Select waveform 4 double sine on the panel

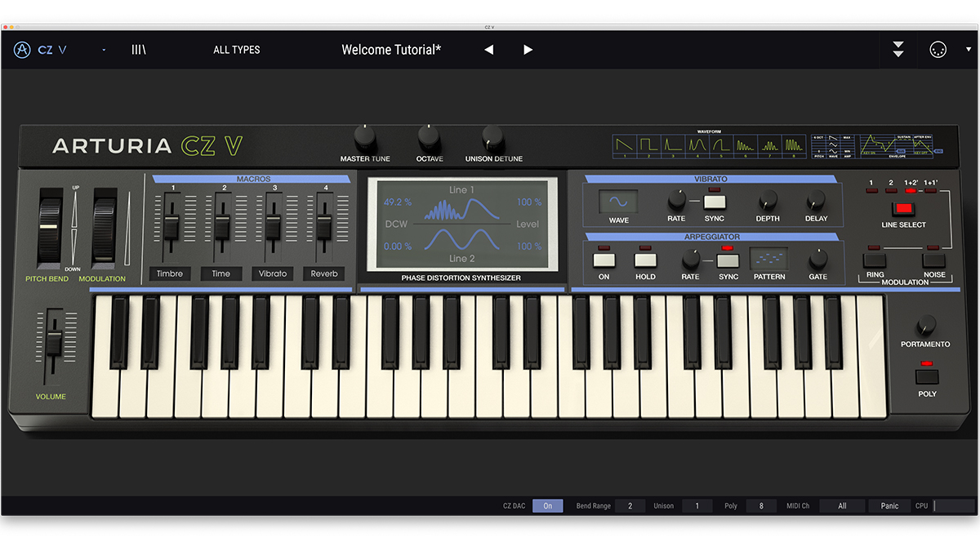tap(697, 146)
